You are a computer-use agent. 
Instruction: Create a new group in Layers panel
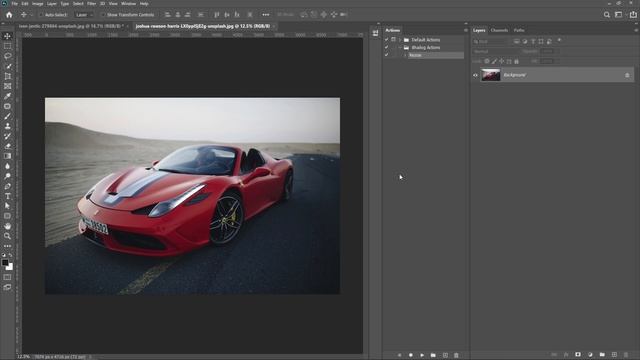(x=602, y=355)
